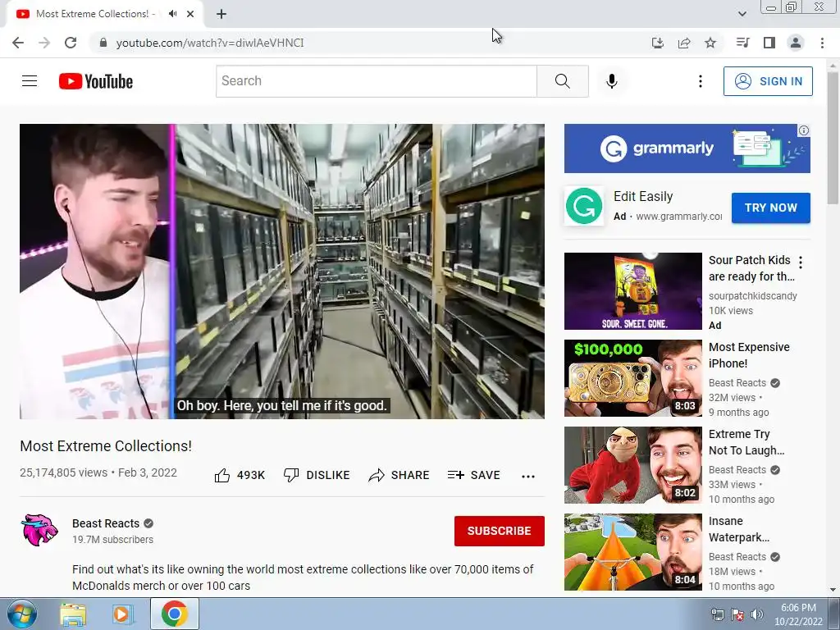Open YouTube settings three-dot menu
Viewport: 840px width, 630px height.
pyautogui.click(x=701, y=81)
